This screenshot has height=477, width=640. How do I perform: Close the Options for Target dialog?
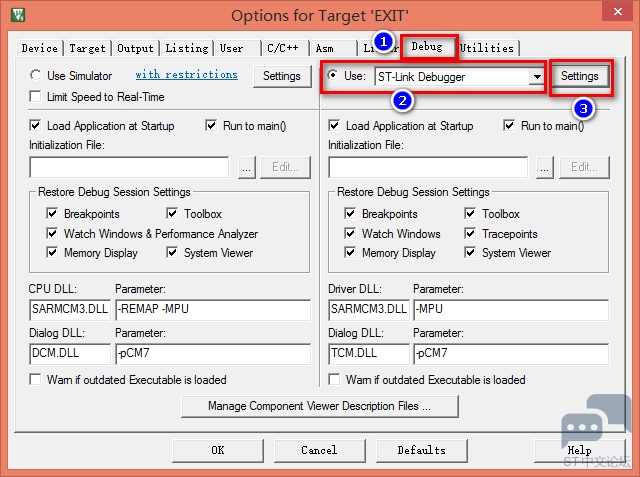618,11
